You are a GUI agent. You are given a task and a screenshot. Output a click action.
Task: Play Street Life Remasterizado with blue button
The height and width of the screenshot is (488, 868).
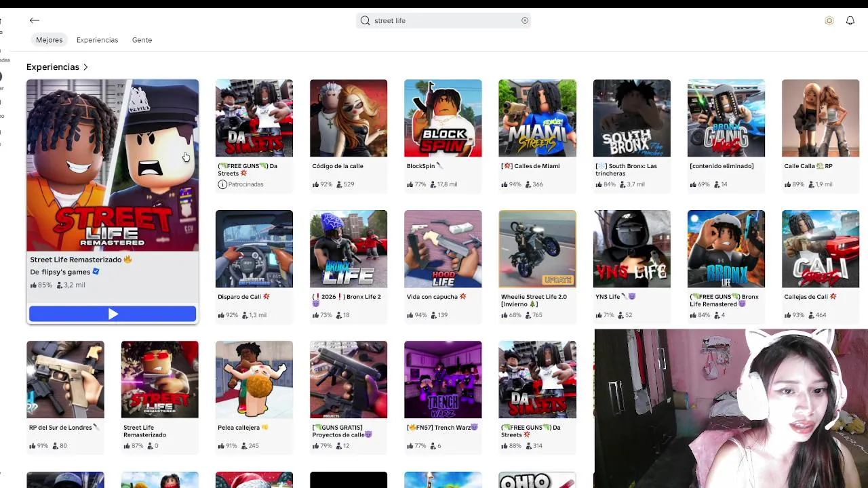113,314
